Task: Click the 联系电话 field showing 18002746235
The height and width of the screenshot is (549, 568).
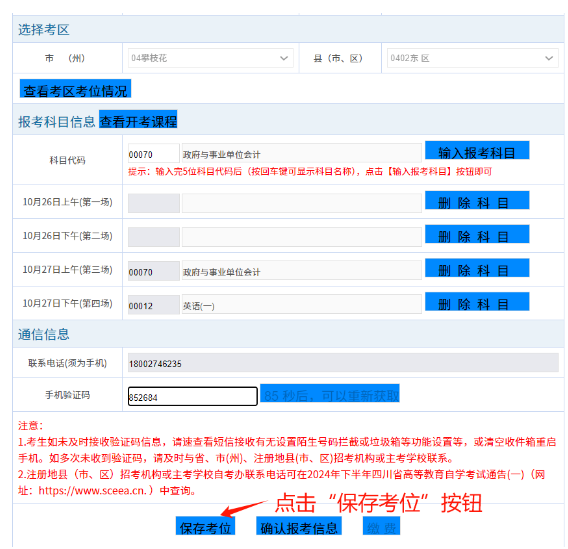Action: (343, 362)
